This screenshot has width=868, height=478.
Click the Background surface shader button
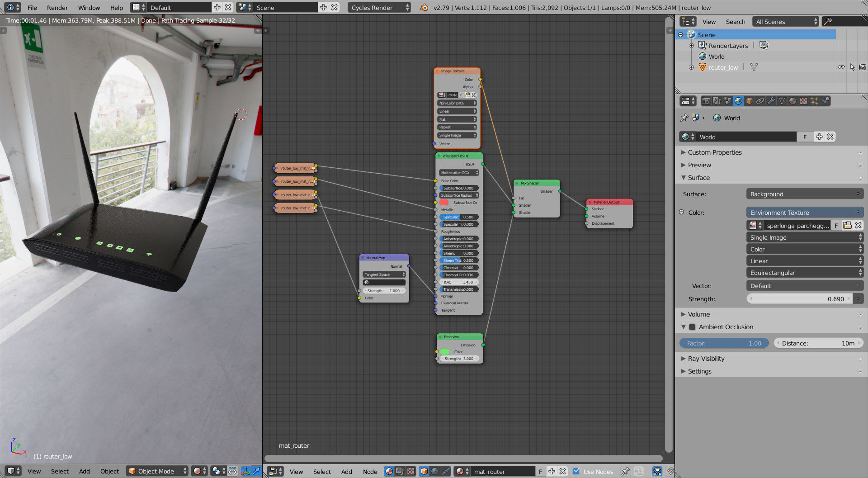pyautogui.click(x=805, y=194)
